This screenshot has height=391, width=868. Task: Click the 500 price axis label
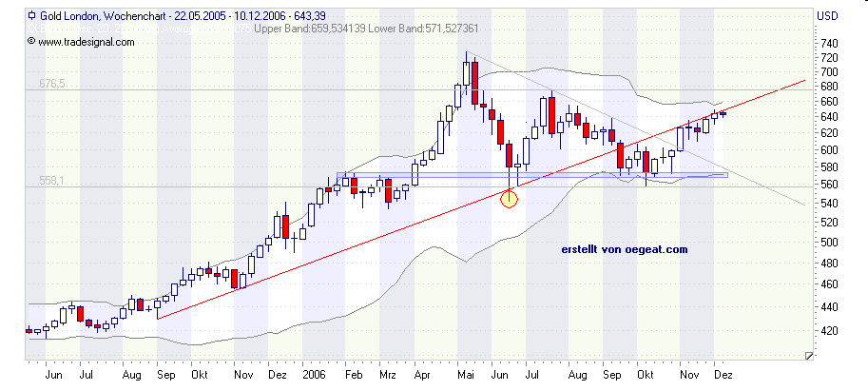[x=830, y=243]
